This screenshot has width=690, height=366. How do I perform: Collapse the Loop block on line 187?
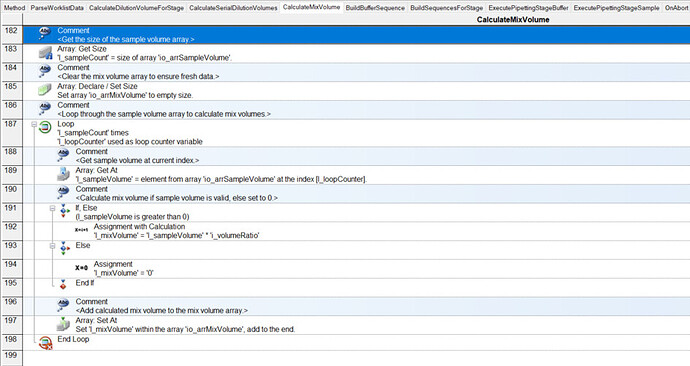34,124
